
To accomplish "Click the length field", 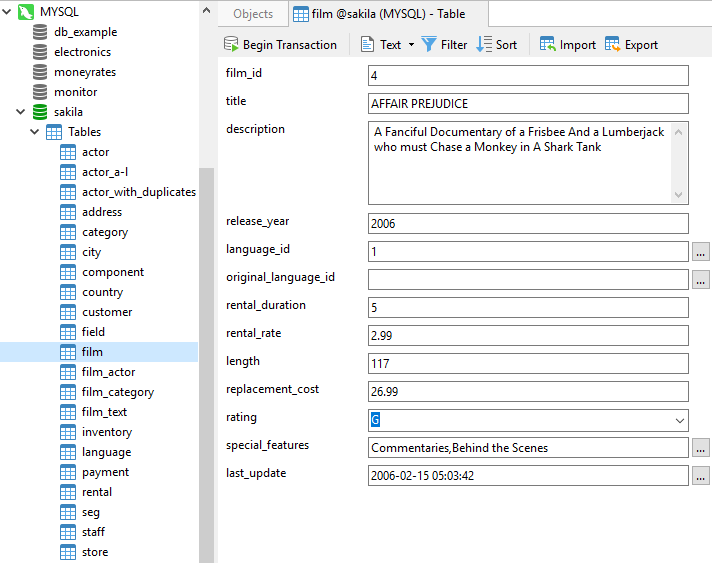I will (528, 364).
